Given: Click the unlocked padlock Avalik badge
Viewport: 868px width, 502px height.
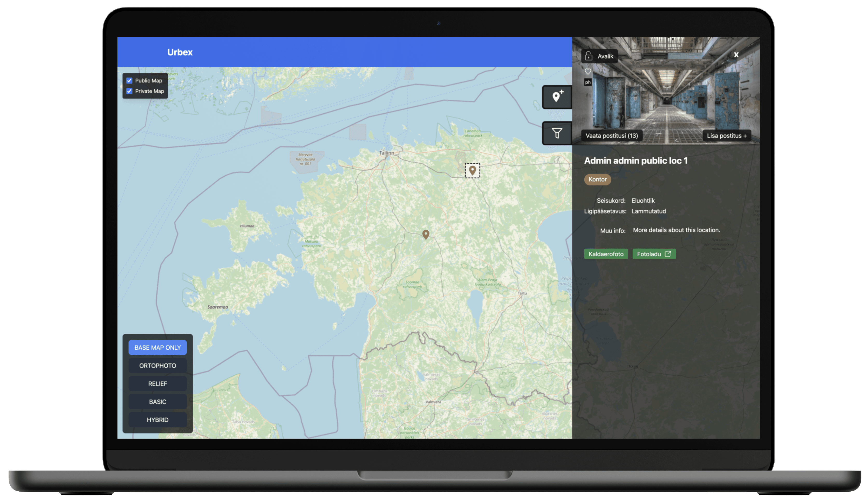Looking at the screenshot, I should [600, 56].
